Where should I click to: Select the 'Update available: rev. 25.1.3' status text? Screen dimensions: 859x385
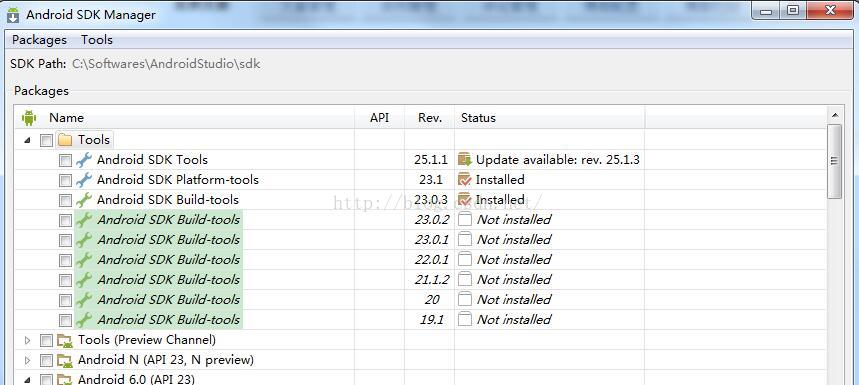(x=558, y=160)
